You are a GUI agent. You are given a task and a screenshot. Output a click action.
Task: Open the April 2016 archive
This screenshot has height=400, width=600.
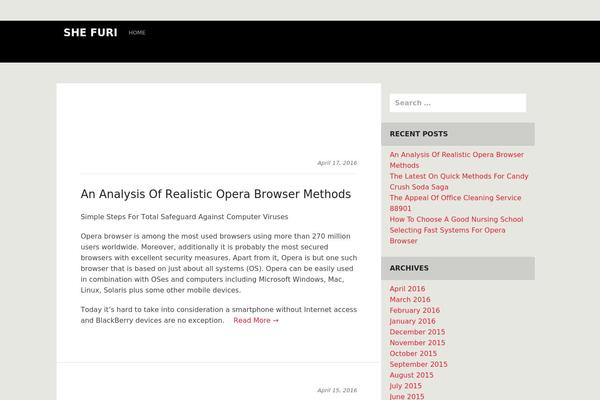coord(407,289)
